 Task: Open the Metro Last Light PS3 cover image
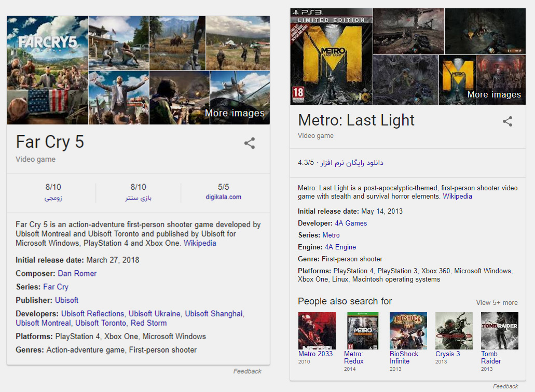tap(331, 57)
